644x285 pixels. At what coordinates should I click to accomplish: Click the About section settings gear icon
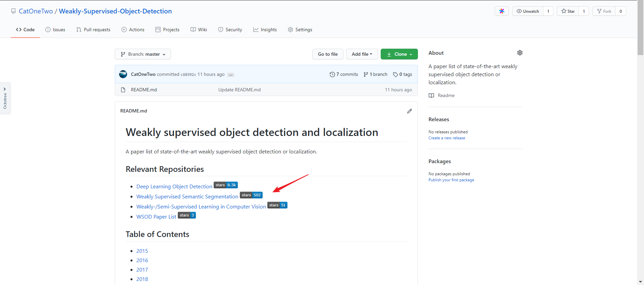pos(520,53)
